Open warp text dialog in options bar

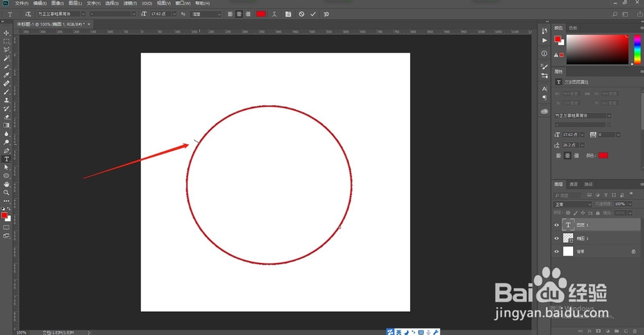click(x=274, y=14)
